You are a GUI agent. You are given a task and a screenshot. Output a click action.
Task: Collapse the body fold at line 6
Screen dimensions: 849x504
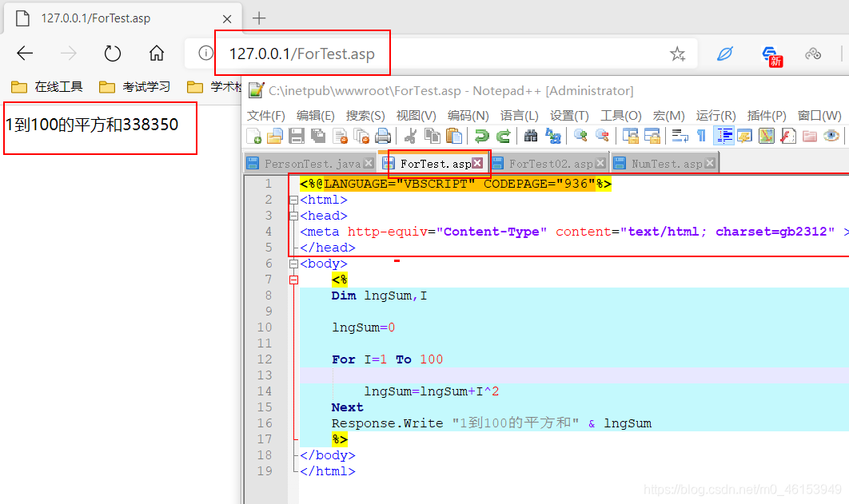coord(293,263)
